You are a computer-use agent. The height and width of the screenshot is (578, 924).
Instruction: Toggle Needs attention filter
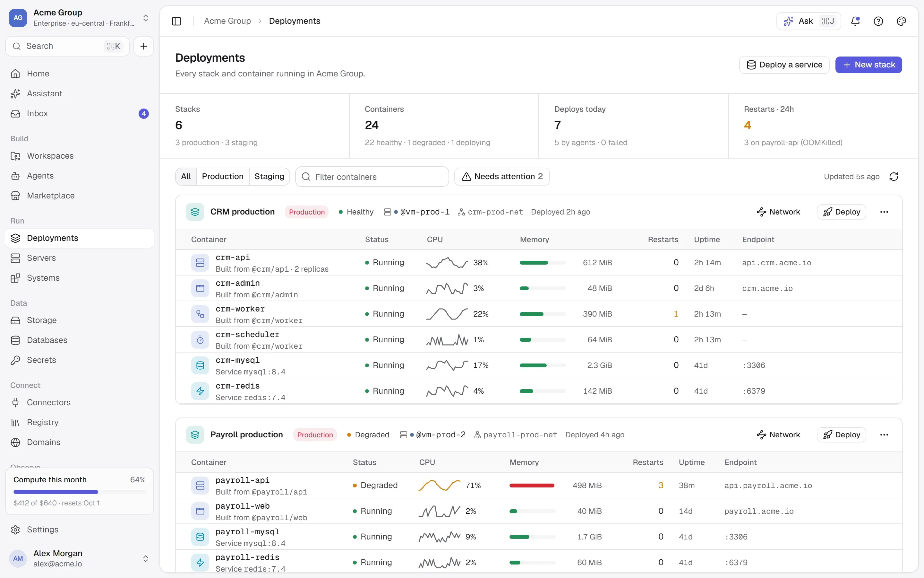click(502, 177)
